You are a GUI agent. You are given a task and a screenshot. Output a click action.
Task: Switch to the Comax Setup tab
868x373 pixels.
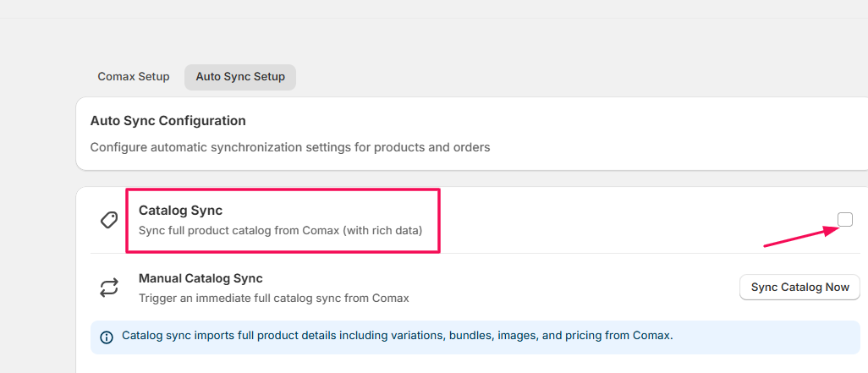pos(134,77)
